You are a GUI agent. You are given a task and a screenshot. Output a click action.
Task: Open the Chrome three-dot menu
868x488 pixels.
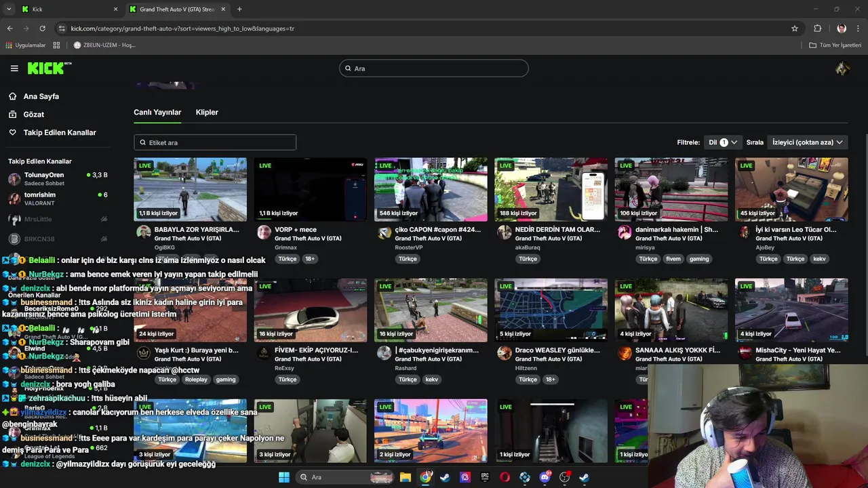[x=858, y=28]
